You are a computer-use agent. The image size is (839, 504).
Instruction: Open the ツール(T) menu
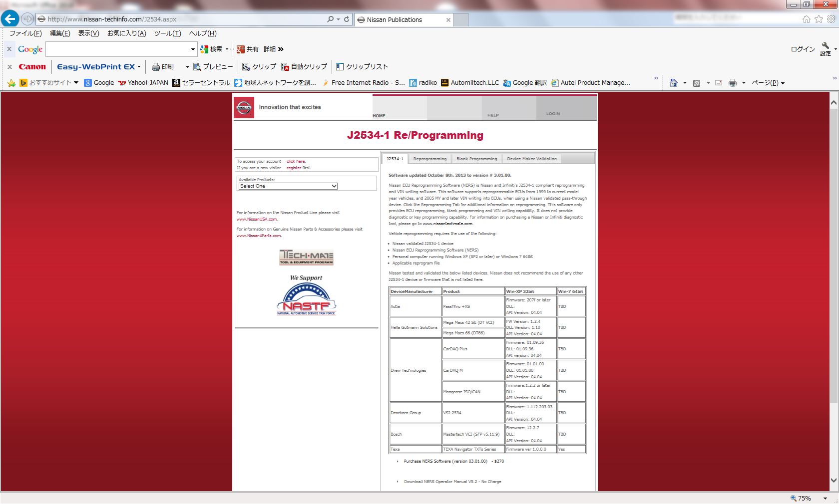pos(167,33)
